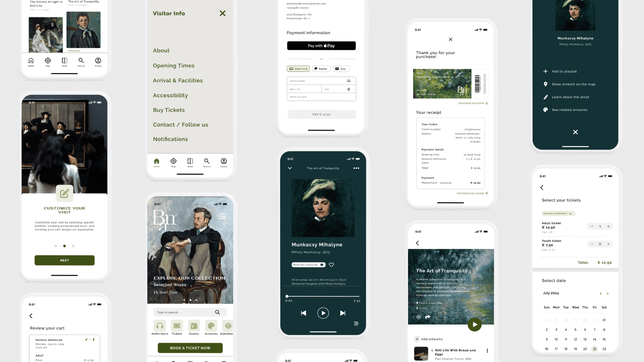Tap the Scan icon in bottom navigation
The image size is (644, 362).
(x=64, y=62)
